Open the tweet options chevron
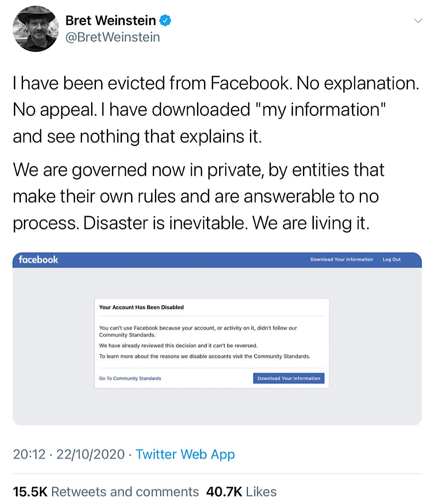Viewport: 434px width, 504px height. click(x=418, y=21)
